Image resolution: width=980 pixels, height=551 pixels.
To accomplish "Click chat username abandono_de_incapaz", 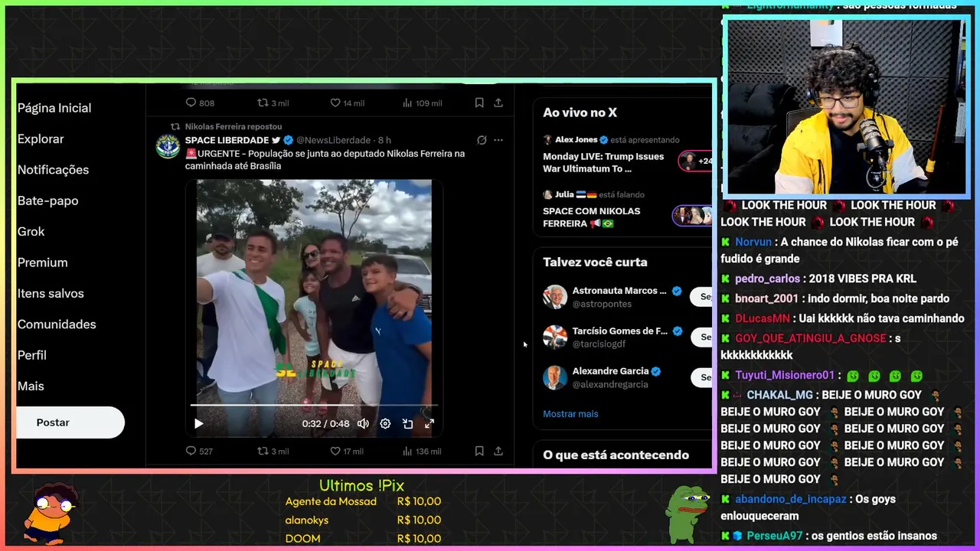I will pos(791,499).
